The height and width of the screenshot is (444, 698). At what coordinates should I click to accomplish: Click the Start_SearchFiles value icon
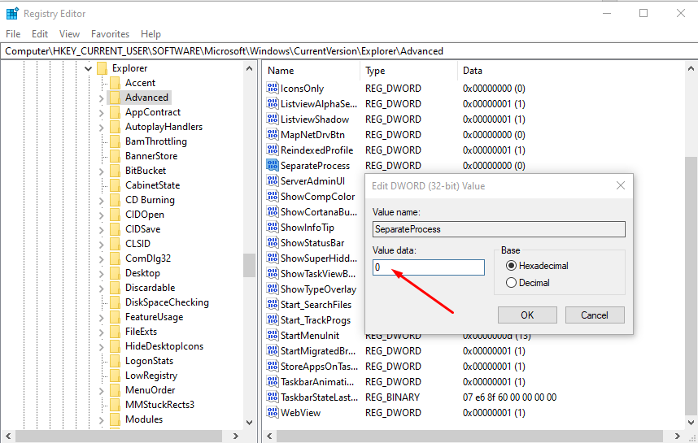(x=272, y=304)
